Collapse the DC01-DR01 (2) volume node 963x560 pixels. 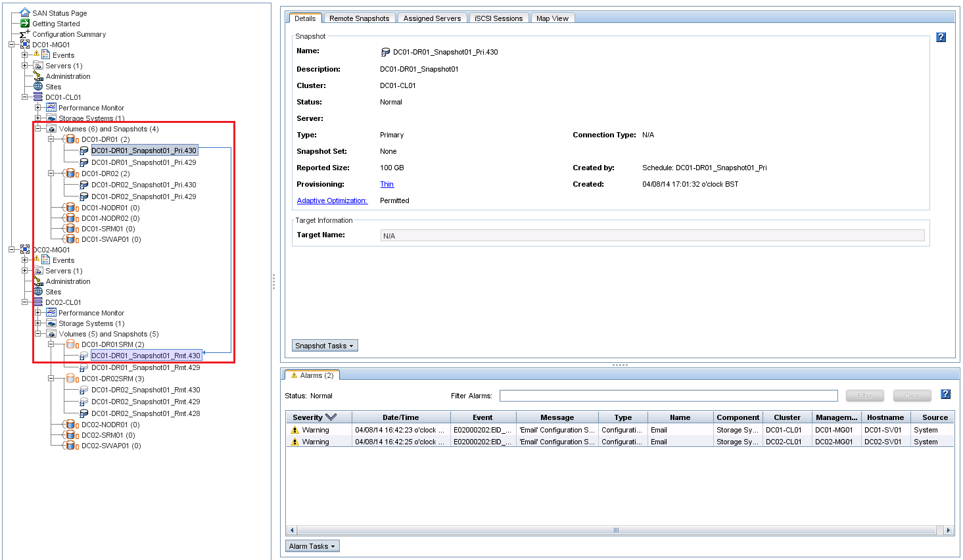51,139
